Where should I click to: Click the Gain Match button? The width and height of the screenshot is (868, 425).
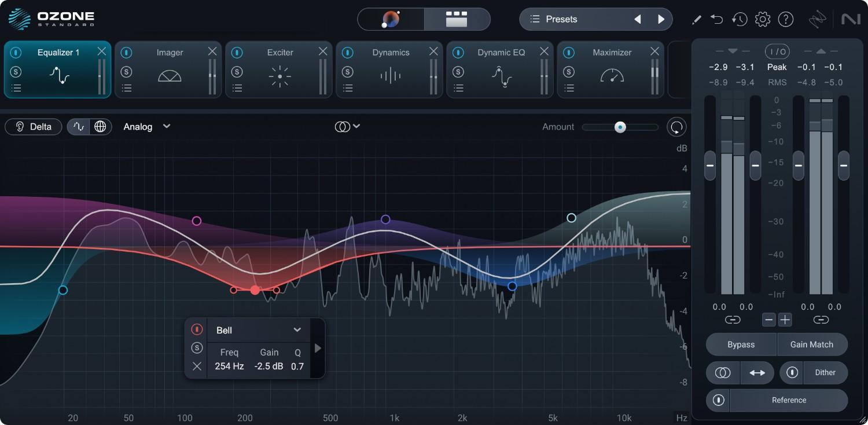point(812,344)
